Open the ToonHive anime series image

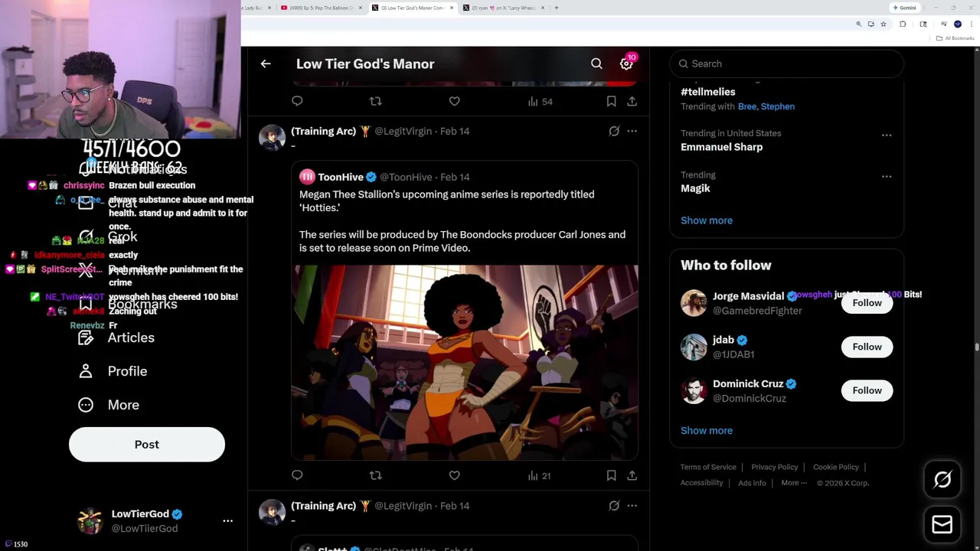pos(466,363)
